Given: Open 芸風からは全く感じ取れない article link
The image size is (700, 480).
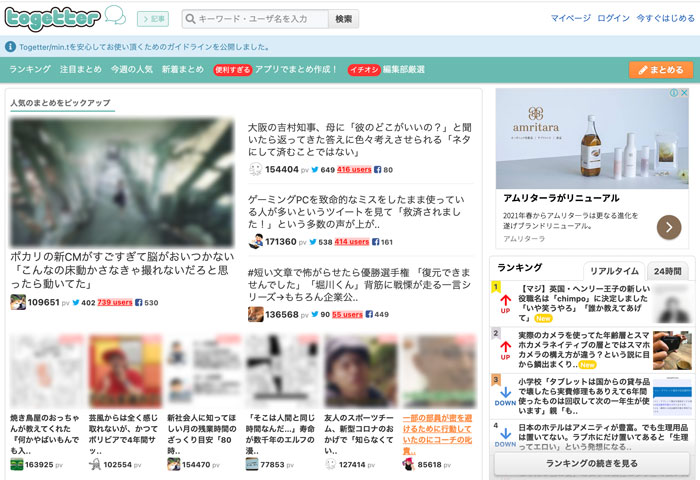Looking at the screenshot, I should (124, 434).
